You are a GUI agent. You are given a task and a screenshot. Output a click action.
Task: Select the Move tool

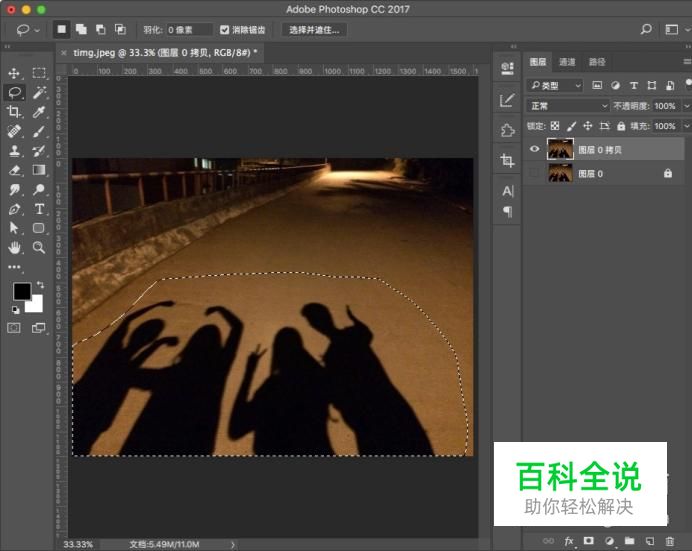[x=14, y=73]
